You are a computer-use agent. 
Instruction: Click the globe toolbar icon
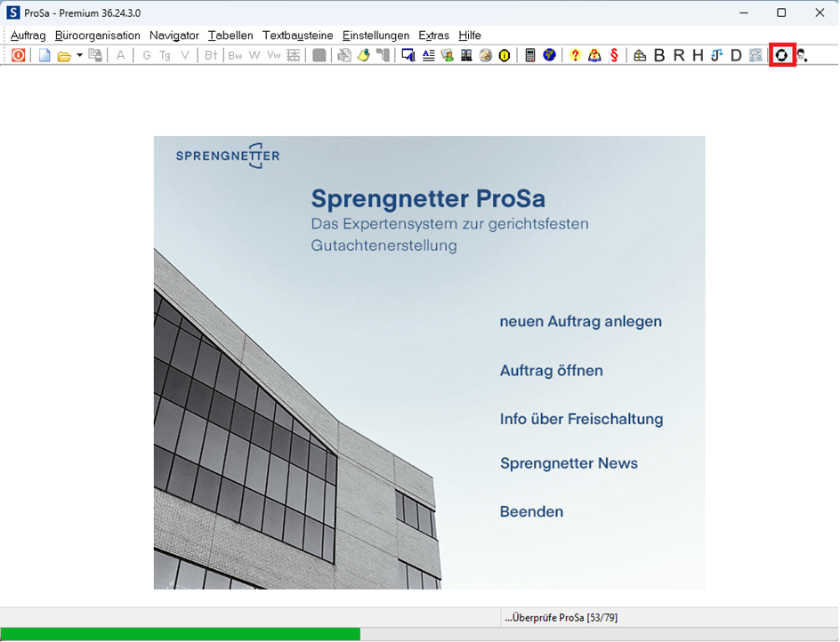point(549,55)
